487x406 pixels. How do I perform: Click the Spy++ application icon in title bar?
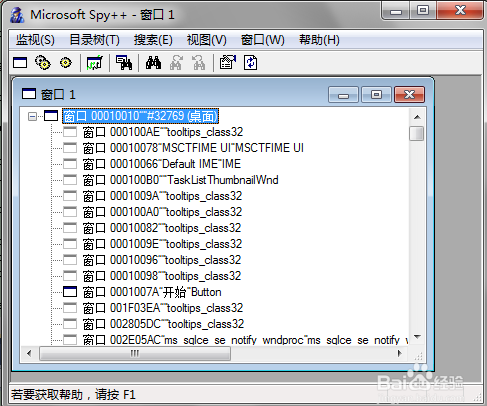click(17, 15)
